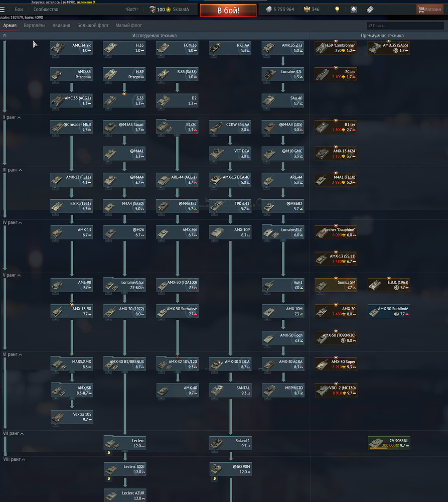Collapse the V ранг section

click(12, 275)
